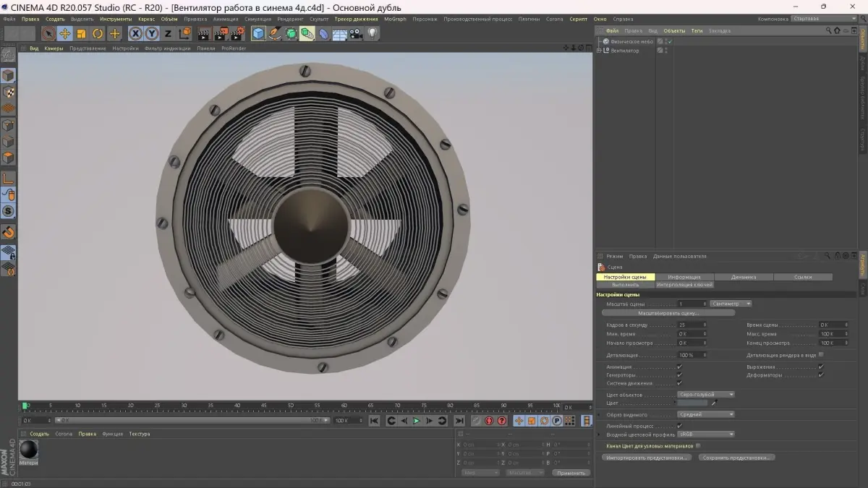Add a deformer object (blue capsule icon)
Viewport: 868px width, 488px height.
click(323, 33)
